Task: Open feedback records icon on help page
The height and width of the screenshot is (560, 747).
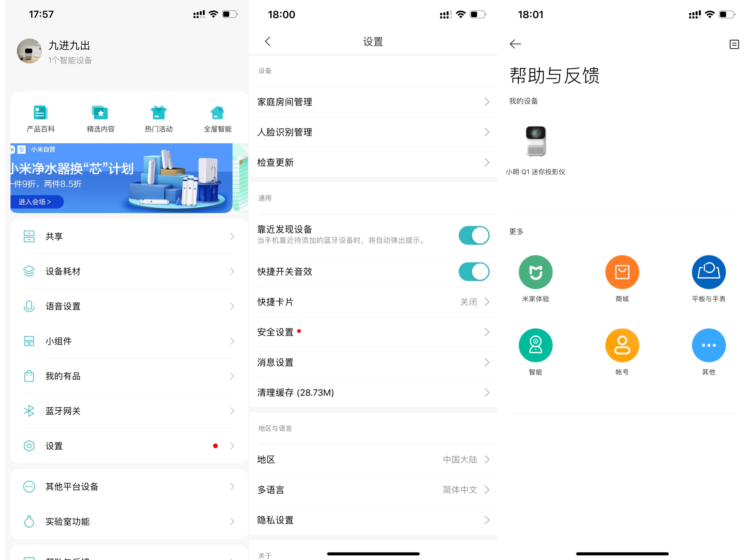Action: [x=734, y=44]
